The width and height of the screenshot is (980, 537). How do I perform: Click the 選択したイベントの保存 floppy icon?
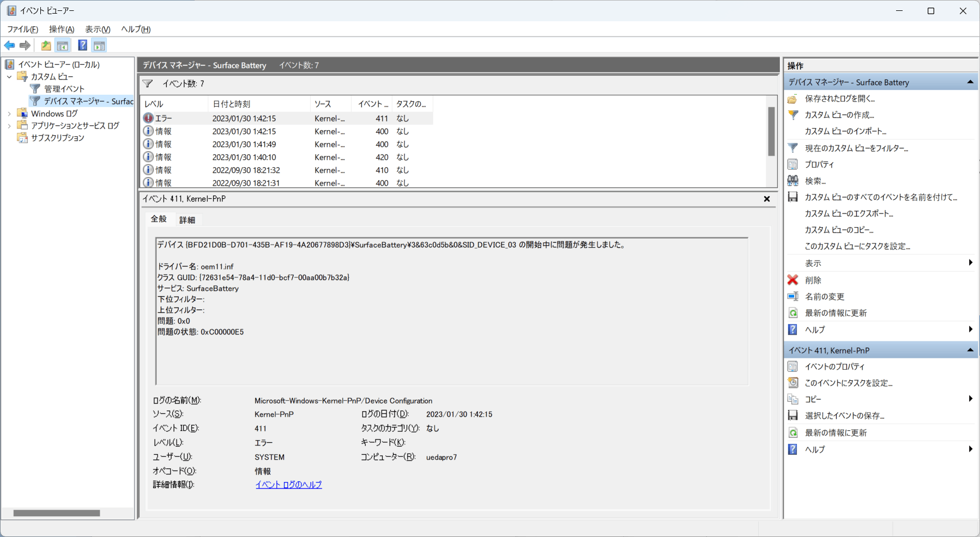[x=793, y=416]
